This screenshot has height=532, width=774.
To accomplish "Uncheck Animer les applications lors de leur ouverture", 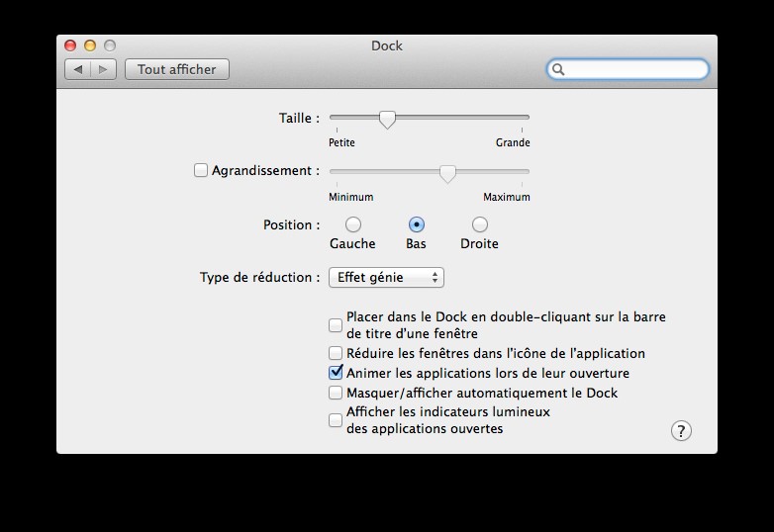I will pyautogui.click(x=336, y=372).
